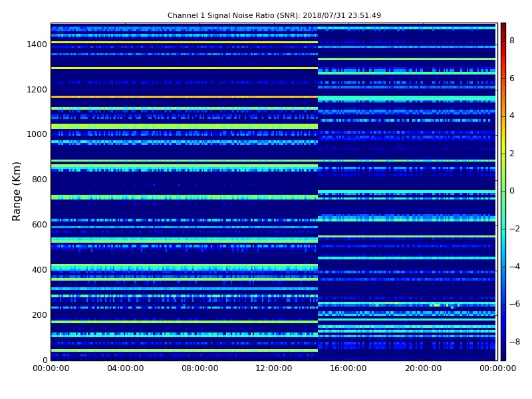Screen dimensions: 532x399
Task: Click the 1000 range tick label
Action: [x=37, y=134]
